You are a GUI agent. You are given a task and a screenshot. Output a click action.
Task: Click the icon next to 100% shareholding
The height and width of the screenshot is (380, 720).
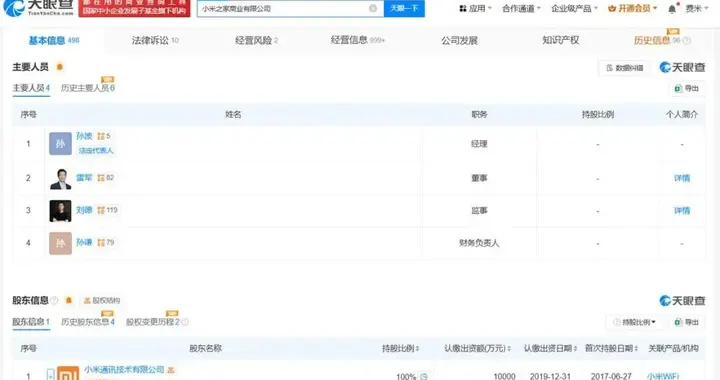click(x=423, y=376)
